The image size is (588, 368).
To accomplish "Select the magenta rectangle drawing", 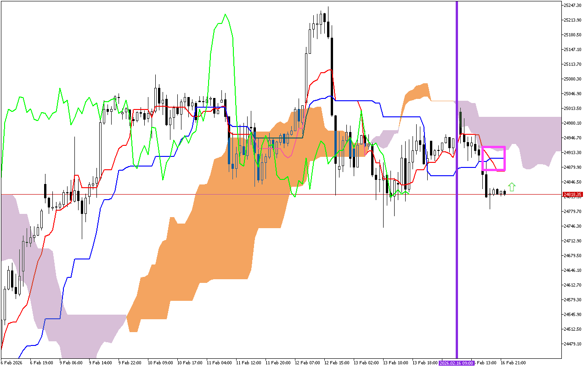I will click(493, 148).
